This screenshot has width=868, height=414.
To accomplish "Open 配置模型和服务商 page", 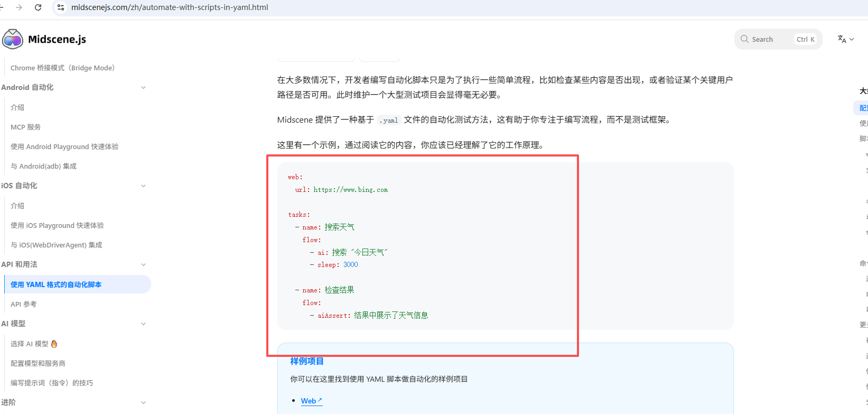I will click(x=38, y=363).
